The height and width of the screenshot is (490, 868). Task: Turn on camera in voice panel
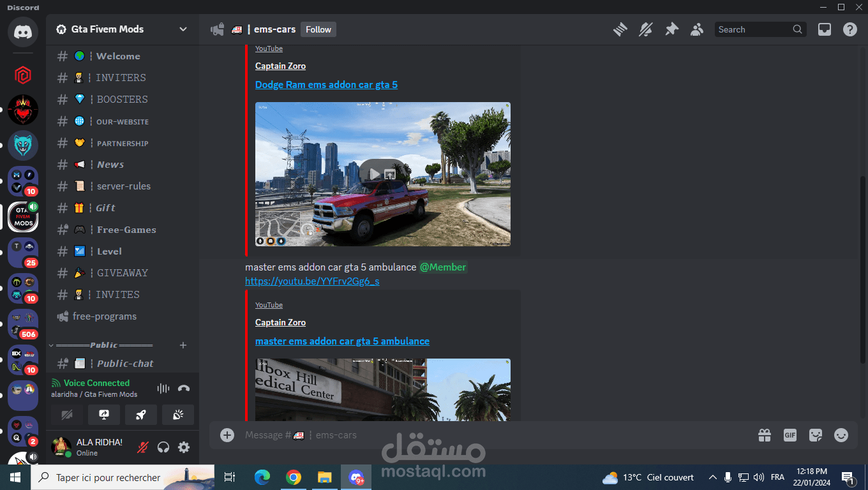click(x=67, y=415)
